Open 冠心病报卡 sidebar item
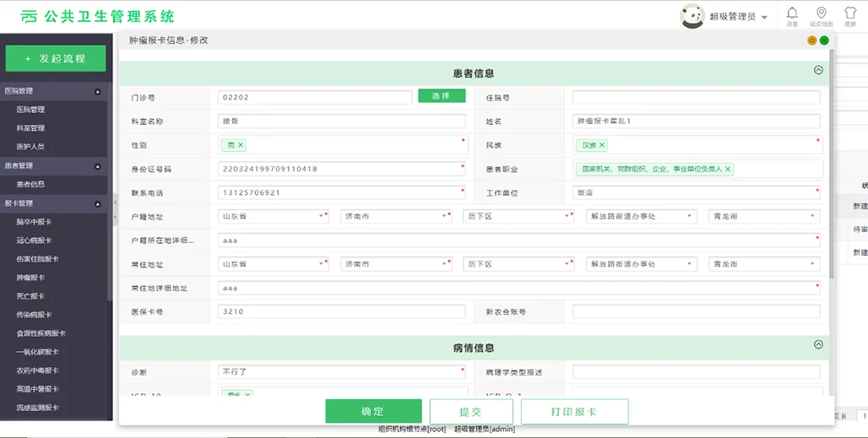 pos(34,241)
